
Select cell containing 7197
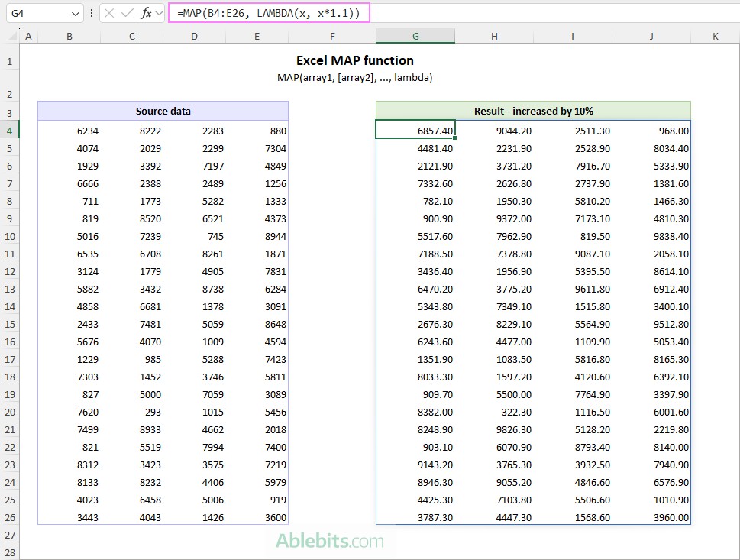point(195,167)
